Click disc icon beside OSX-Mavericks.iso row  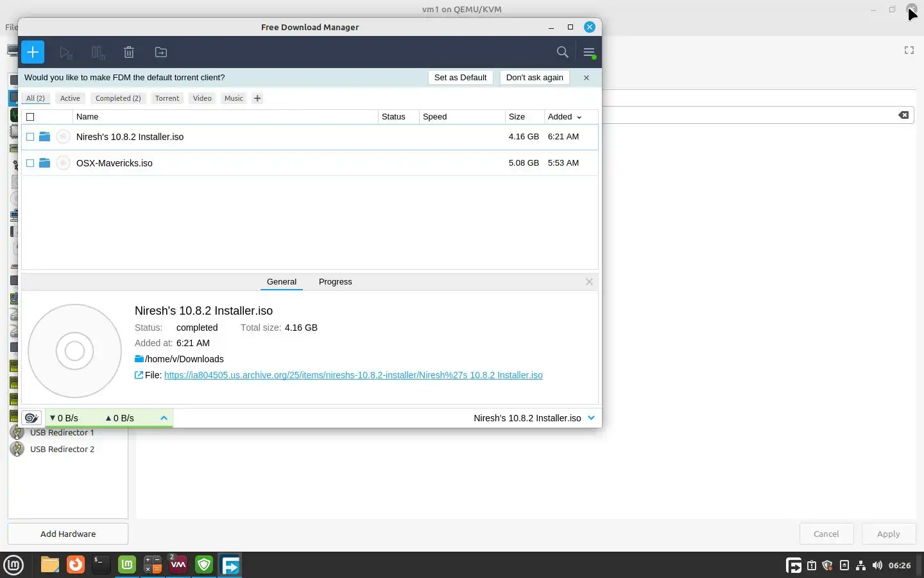(63, 162)
